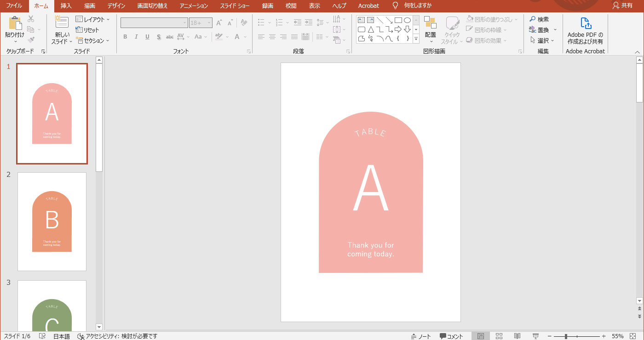Click the Search (検索) magnifier icon
This screenshot has height=340, width=644.
click(533, 19)
